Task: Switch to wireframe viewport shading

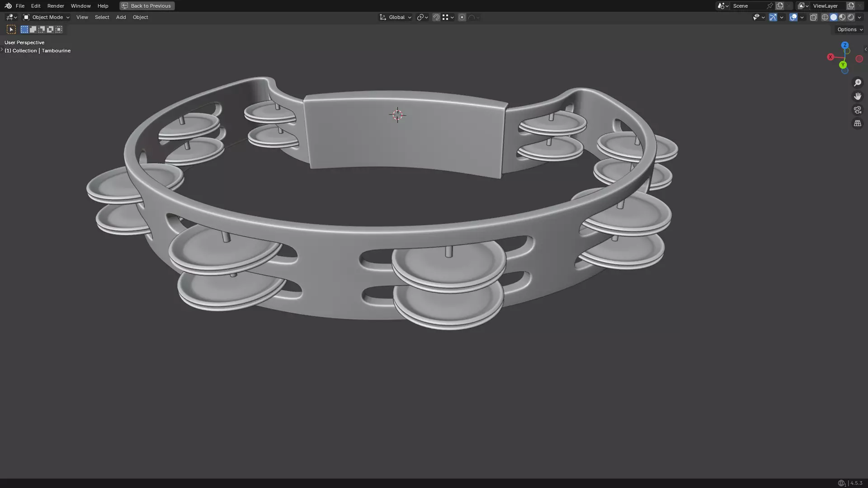Action: click(x=825, y=17)
